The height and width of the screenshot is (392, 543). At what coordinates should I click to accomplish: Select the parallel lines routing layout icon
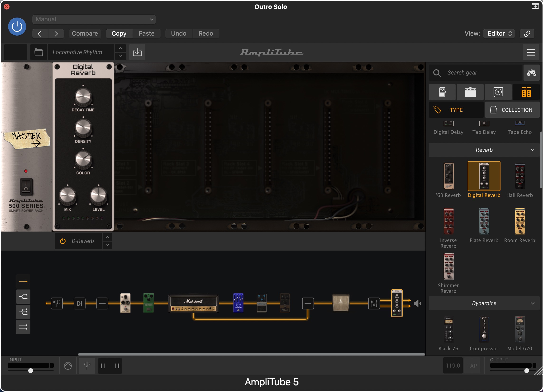tap(23, 327)
